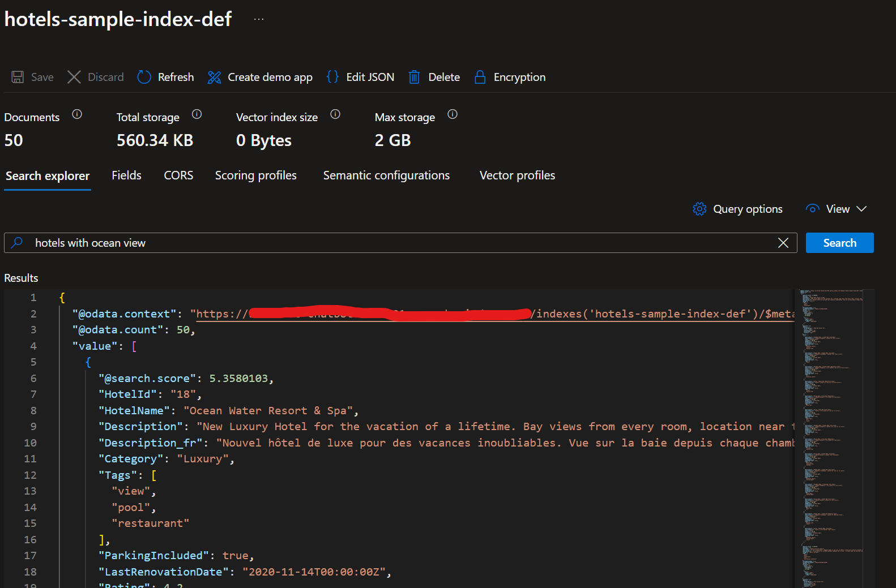This screenshot has height=588, width=896.
Task: Click the "value": [ line
Action: pos(104,346)
